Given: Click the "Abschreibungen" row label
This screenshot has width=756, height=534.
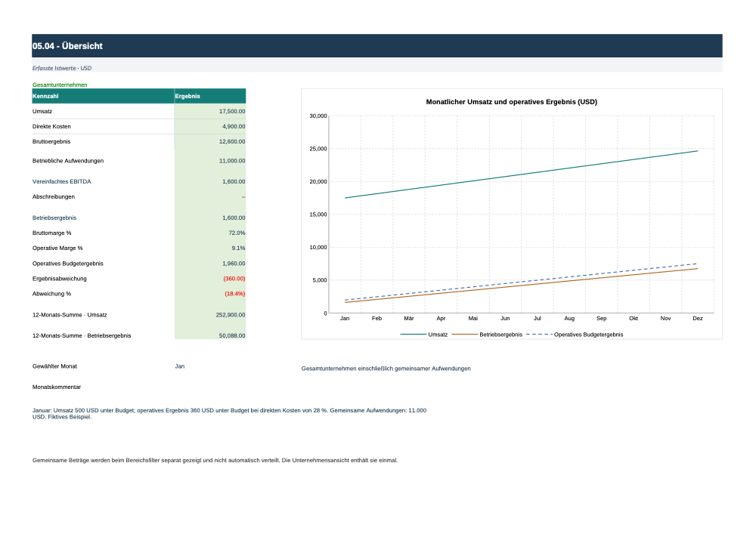Looking at the screenshot, I should [54, 197].
